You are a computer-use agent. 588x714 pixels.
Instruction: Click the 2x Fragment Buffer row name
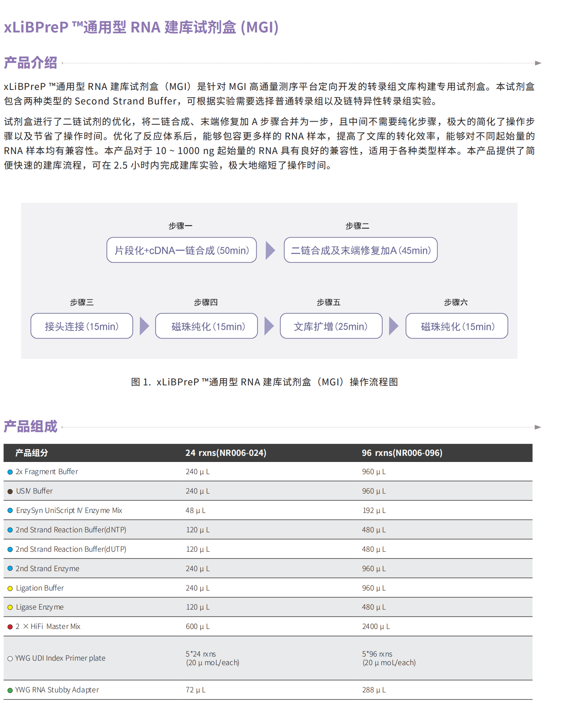[47, 472]
